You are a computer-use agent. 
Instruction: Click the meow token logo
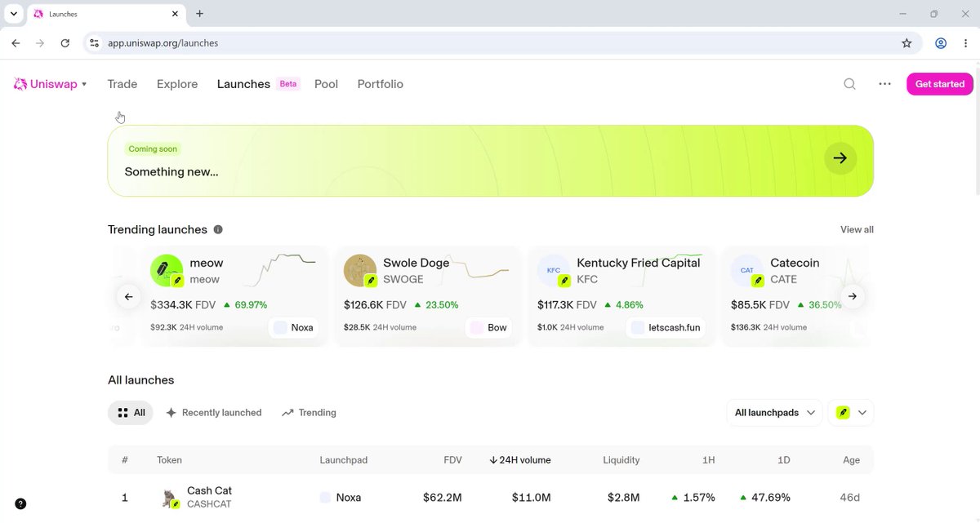tap(166, 270)
